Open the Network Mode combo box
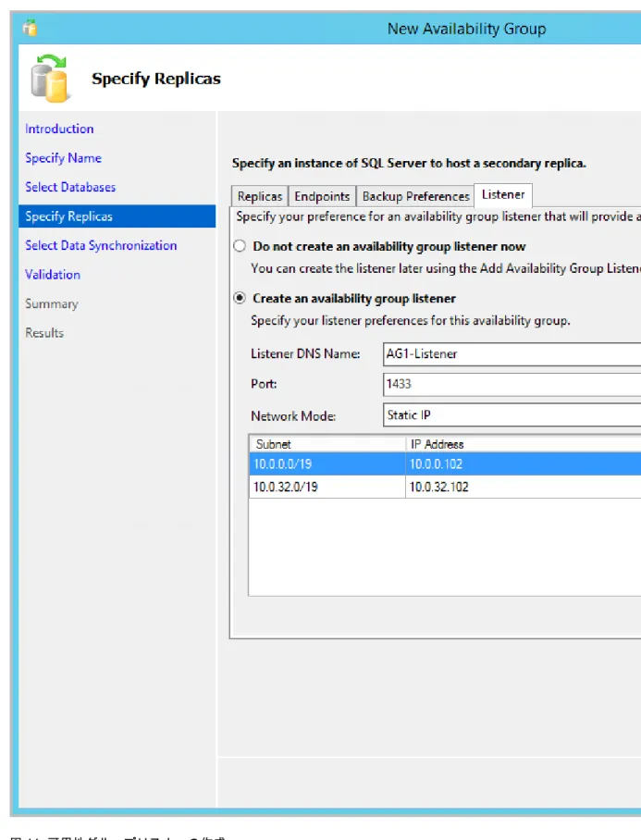This screenshot has width=641, height=840. [x=512, y=415]
